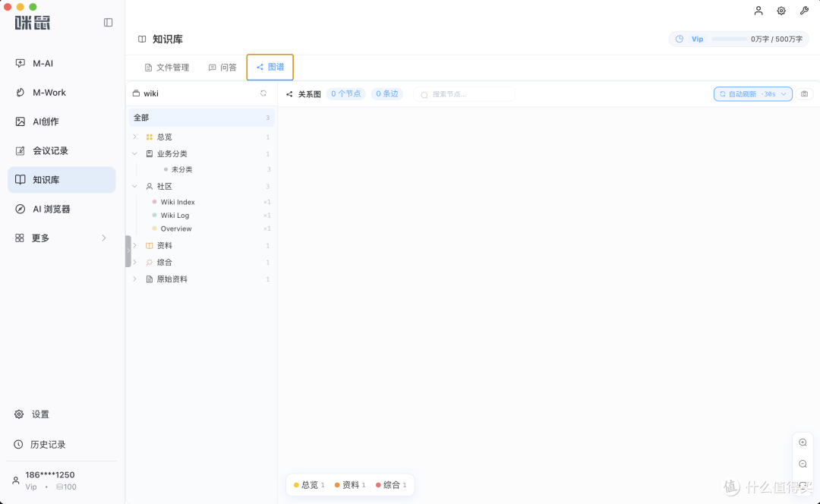Click the Wiki Index pink dot

point(154,202)
